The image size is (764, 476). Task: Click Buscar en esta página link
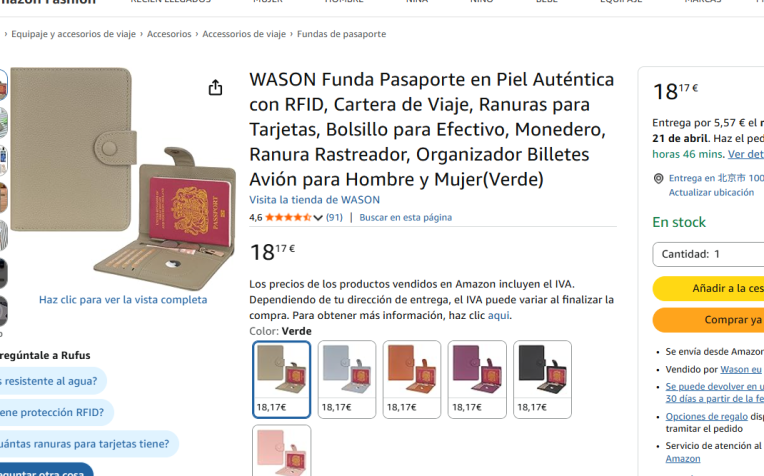pyautogui.click(x=405, y=217)
